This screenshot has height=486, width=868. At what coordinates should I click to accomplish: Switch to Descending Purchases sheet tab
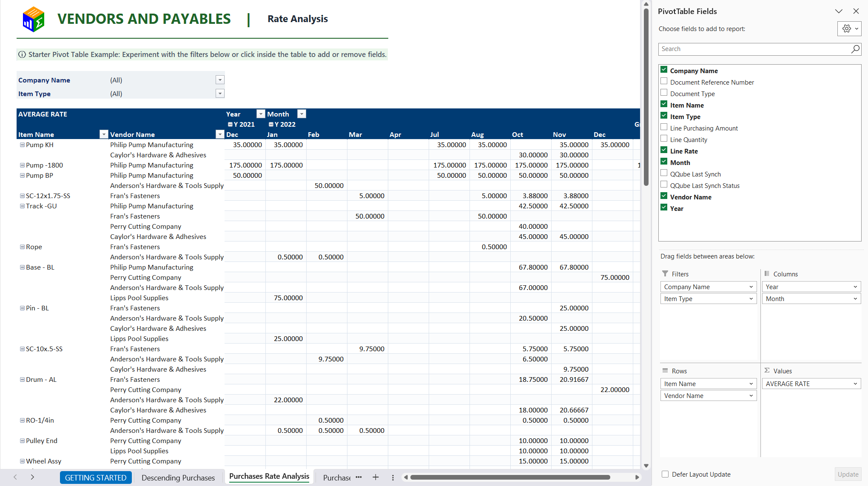(178, 477)
